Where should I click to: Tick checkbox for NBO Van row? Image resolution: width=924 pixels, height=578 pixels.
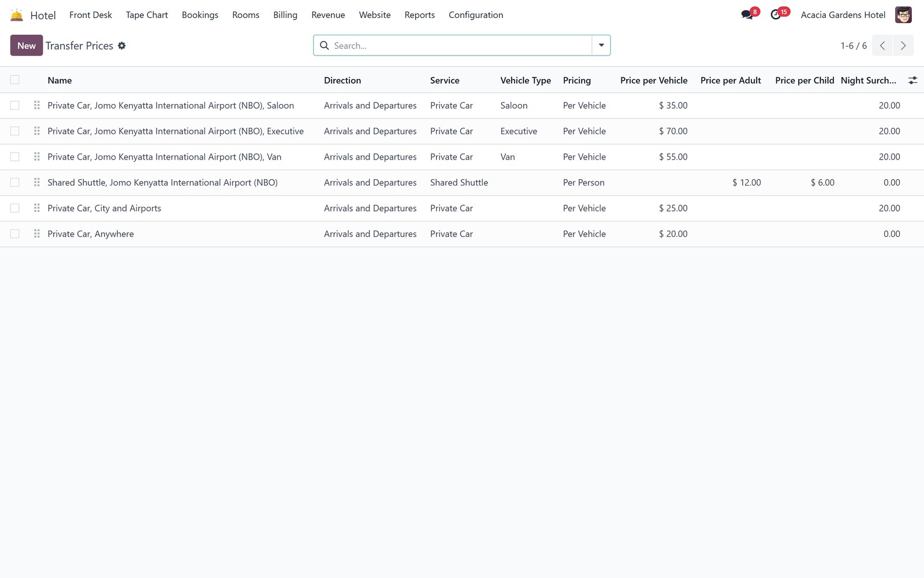[x=15, y=157]
